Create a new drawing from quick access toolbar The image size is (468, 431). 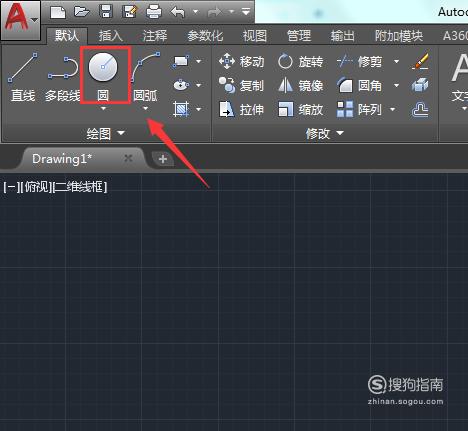58,12
